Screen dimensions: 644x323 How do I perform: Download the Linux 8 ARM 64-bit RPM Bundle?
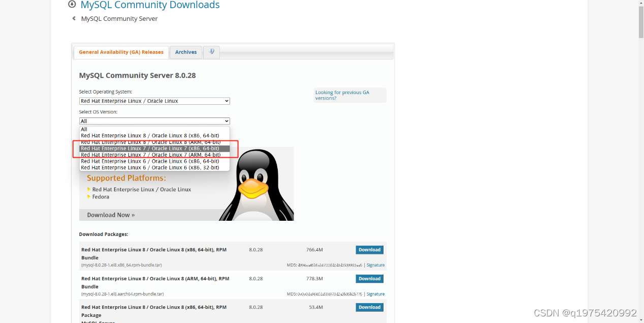[x=369, y=279]
